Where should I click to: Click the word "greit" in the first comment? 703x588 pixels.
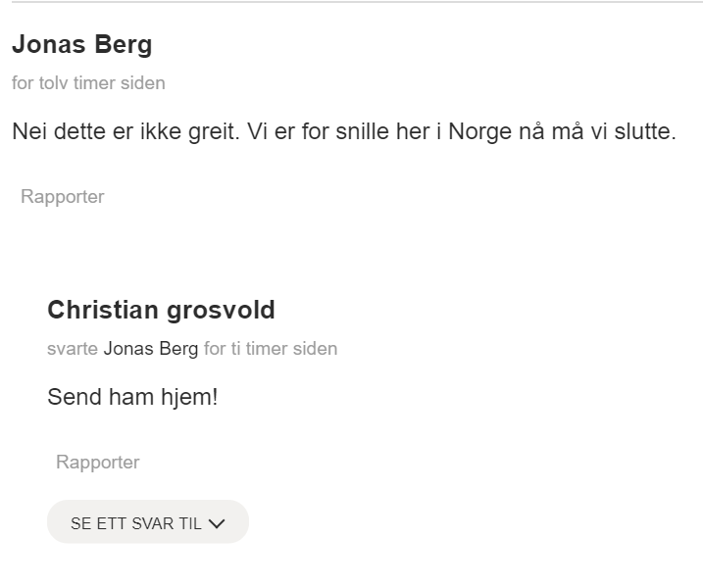click(211, 132)
